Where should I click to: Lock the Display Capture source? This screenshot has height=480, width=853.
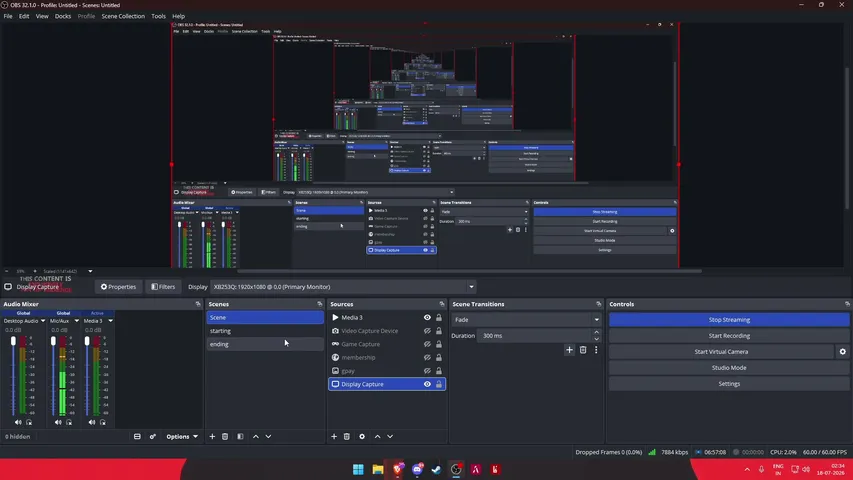(x=439, y=384)
